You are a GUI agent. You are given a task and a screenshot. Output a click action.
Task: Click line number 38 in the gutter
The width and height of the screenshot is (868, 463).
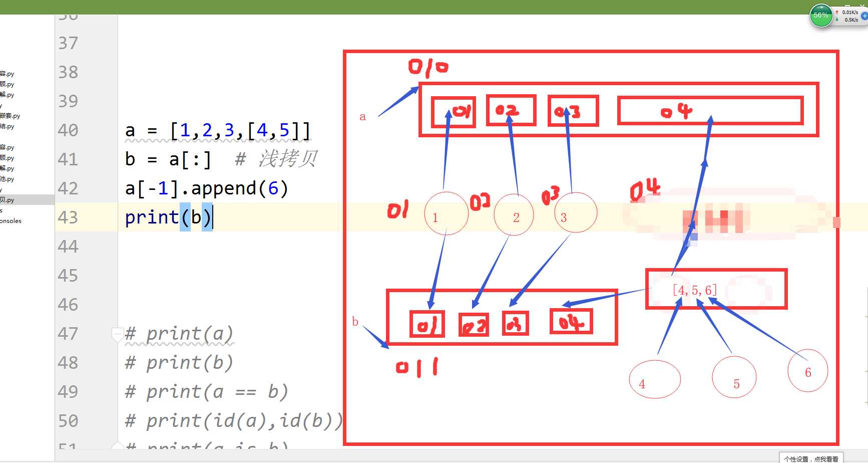pos(68,72)
